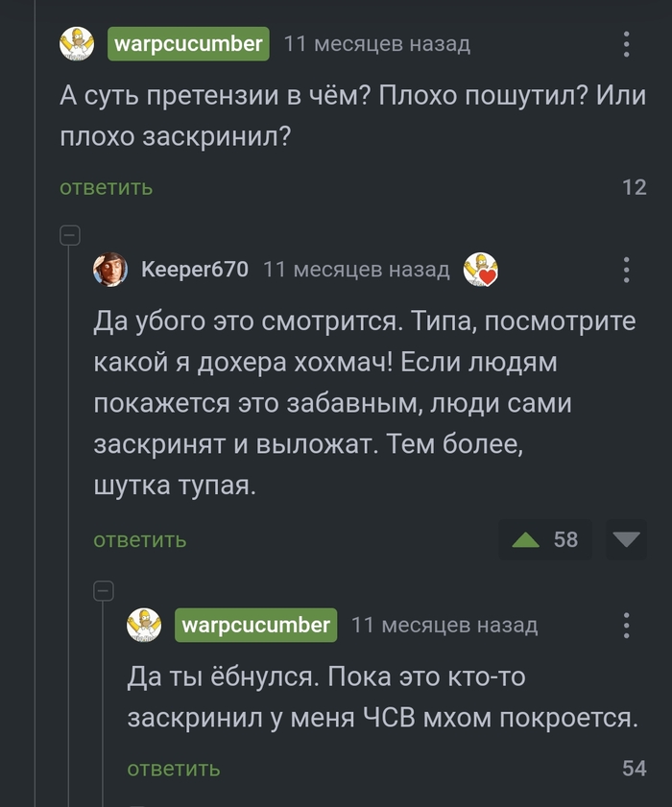
Task: Reply to the top warpcucumber comment
Action: coord(107,187)
